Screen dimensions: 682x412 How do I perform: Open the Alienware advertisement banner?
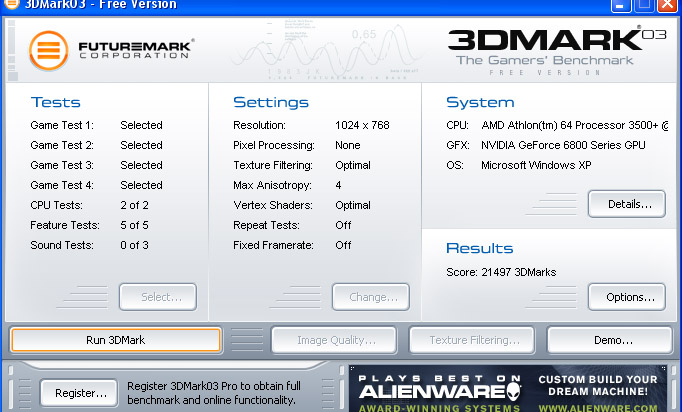(508, 389)
